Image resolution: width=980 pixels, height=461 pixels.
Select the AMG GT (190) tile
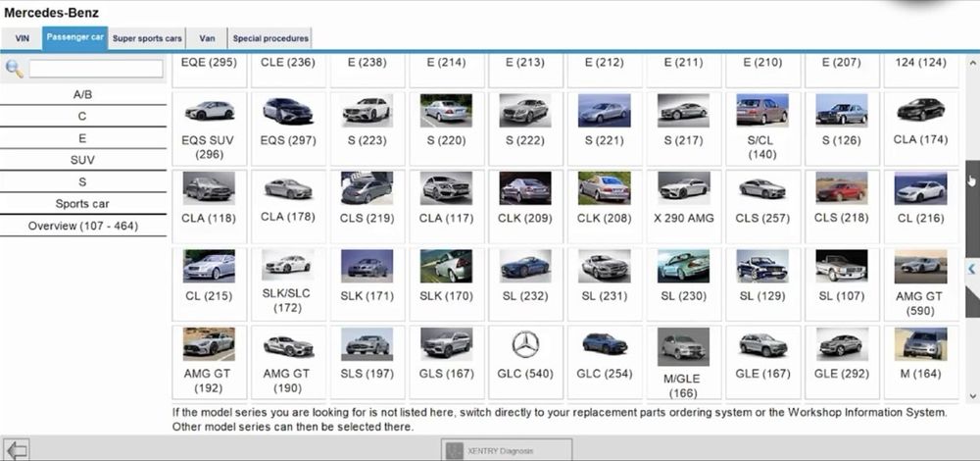288,362
